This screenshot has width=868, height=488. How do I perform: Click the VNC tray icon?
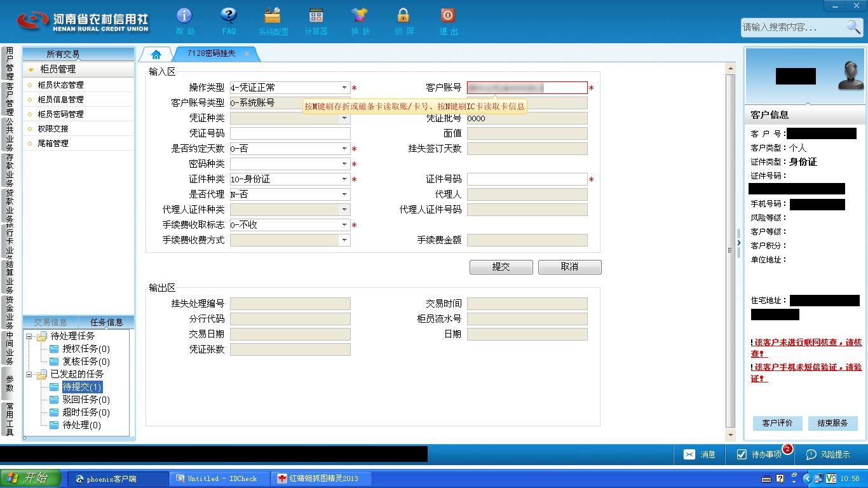831,478
